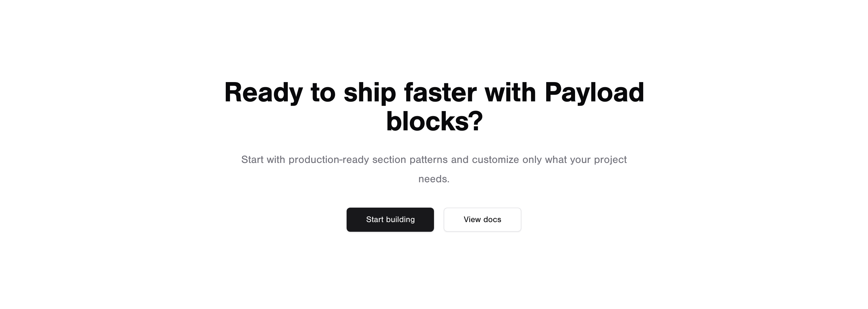Click "needs." on the subtitle's last line

(434, 179)
